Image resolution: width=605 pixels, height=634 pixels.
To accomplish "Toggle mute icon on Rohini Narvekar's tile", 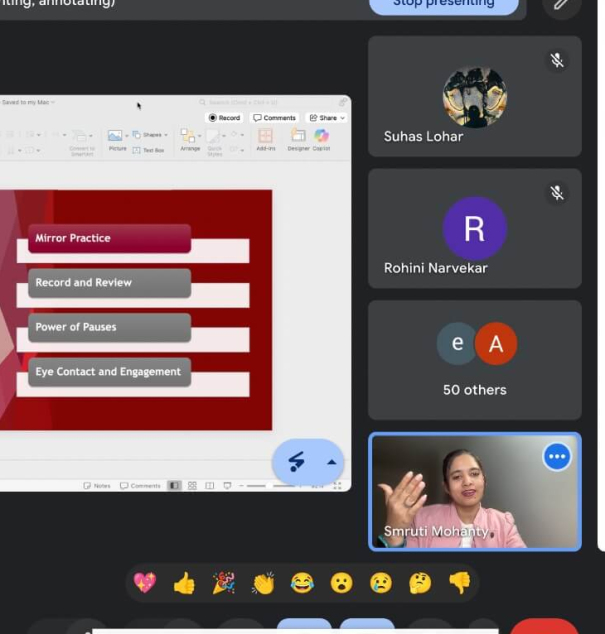I will tap(557, 193).
